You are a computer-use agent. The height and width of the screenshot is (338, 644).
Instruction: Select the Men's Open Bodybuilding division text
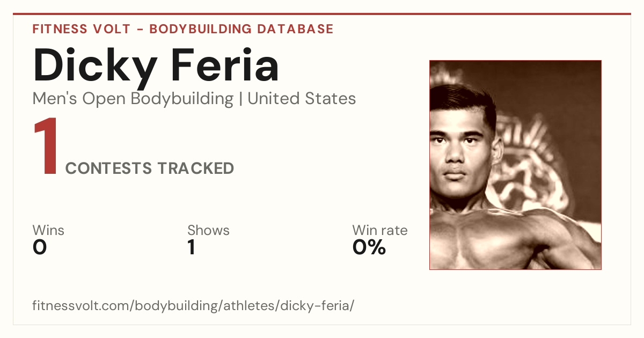pyautogui.click(x=133, y=99)
